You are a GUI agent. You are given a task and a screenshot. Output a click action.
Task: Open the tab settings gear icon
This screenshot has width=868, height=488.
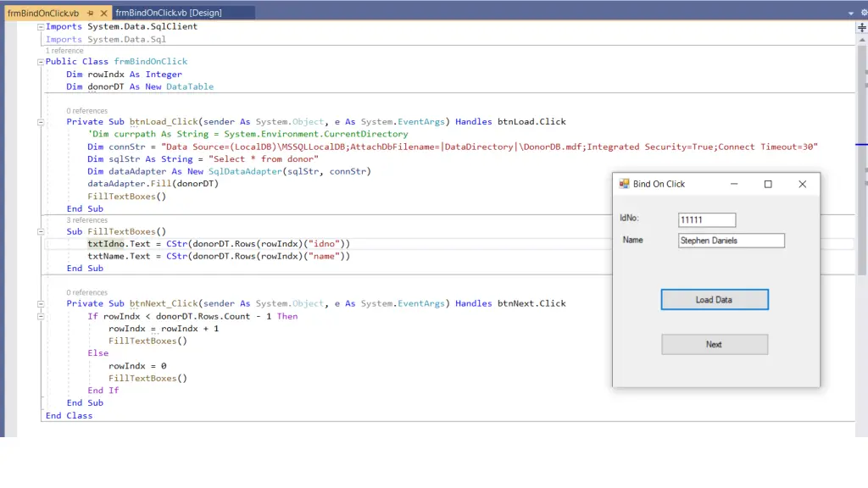pos(864,12)
